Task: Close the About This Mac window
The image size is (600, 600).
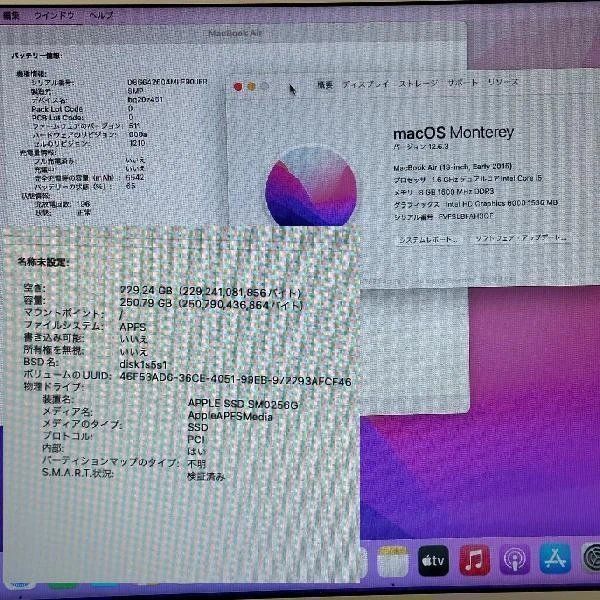Action: coord(238,87)
